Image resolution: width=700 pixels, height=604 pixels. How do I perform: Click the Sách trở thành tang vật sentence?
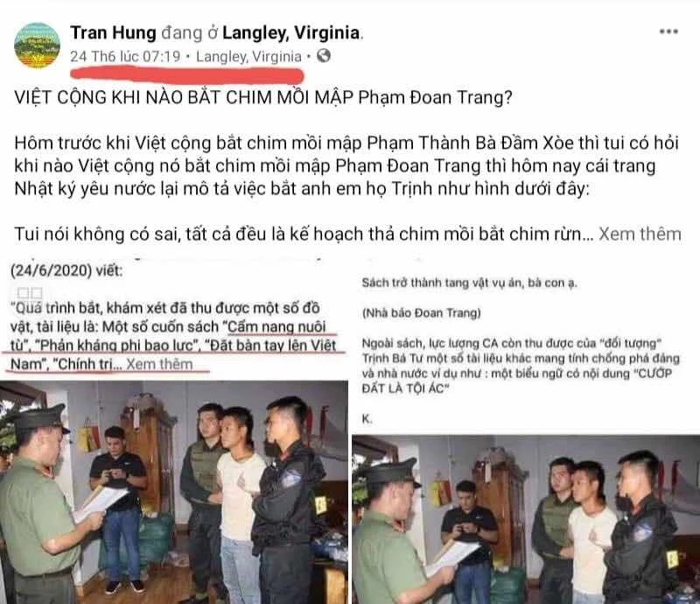[469, 283]
